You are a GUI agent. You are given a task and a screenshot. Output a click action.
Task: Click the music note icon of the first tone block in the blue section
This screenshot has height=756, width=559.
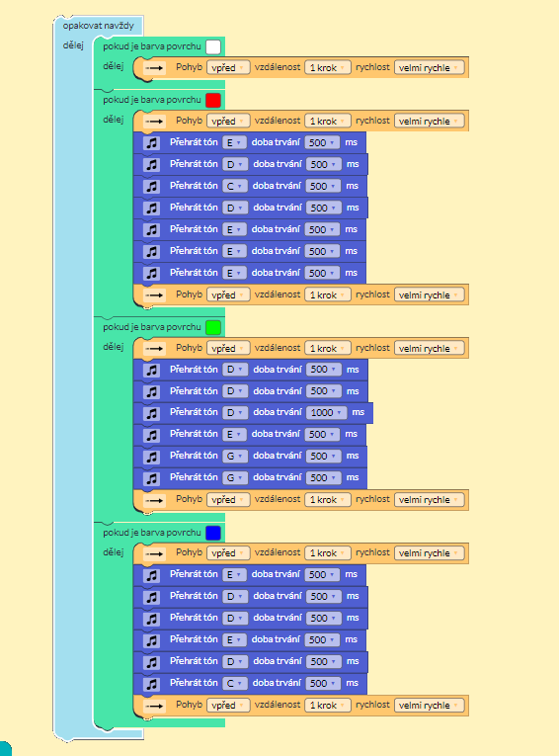(151, 575)
